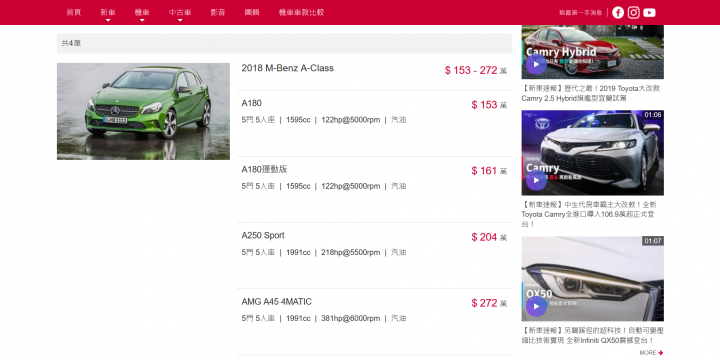The height and width of the screenshot is (360, 720).
Task: Click the green A-Class car photo
Action: [x=143, y=111]
